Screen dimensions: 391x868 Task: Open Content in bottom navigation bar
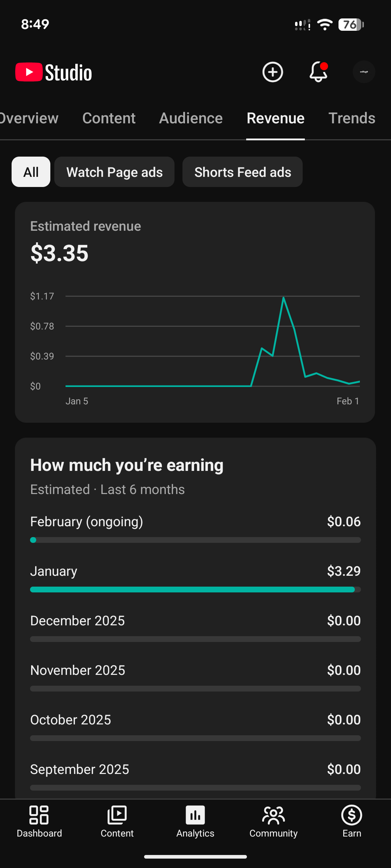tap(117, 821)
